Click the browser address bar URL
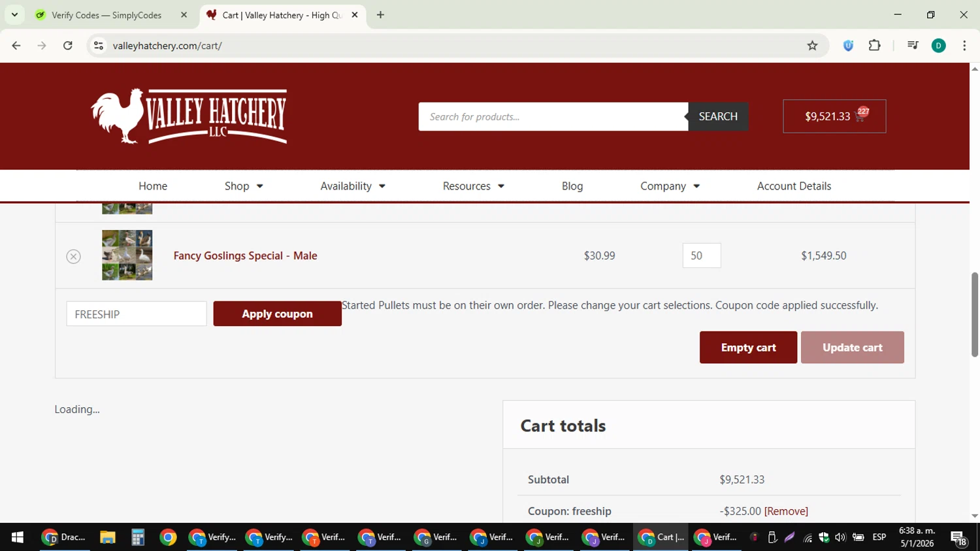Image resolution: width=980 pixels, height=551 pixels. click(167, 46)
